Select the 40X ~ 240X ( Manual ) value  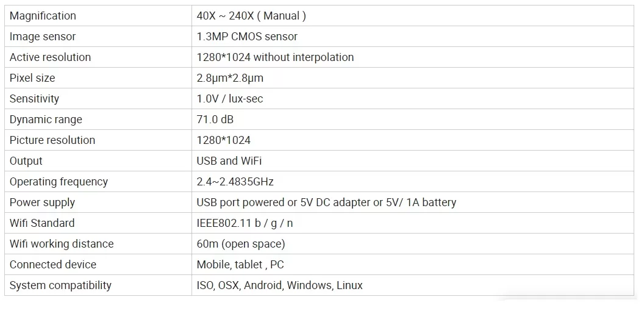pos(251,16)
